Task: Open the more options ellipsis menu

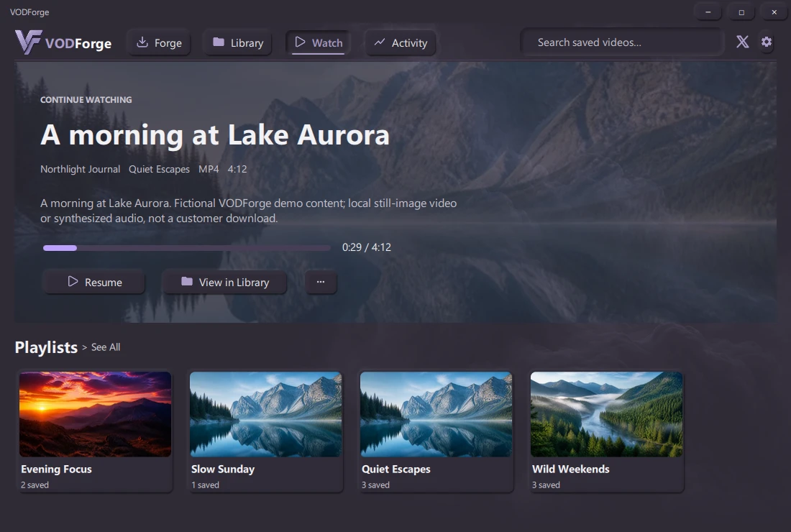Action: tap(321, 283)
